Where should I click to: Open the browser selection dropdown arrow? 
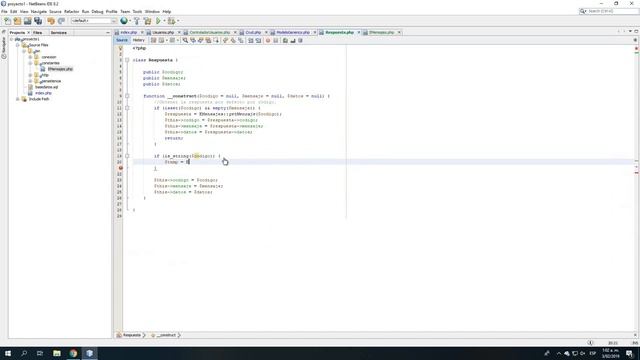point(130,21)
